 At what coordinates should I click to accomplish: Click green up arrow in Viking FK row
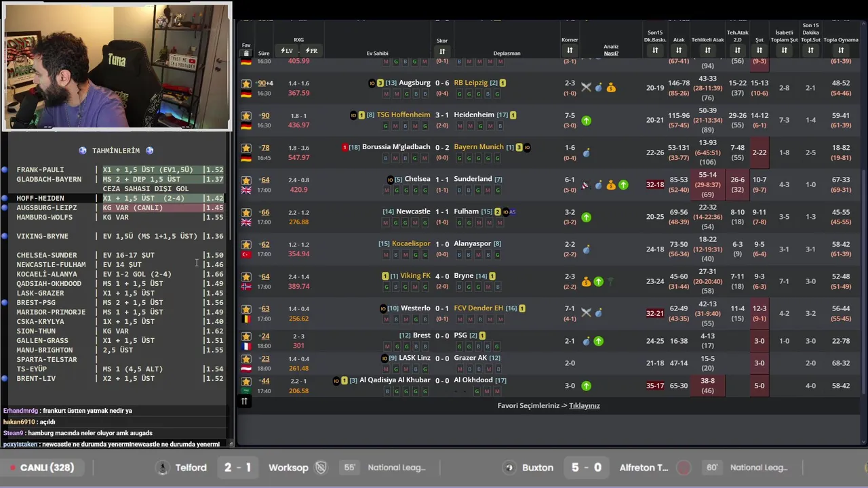point(599,281)
